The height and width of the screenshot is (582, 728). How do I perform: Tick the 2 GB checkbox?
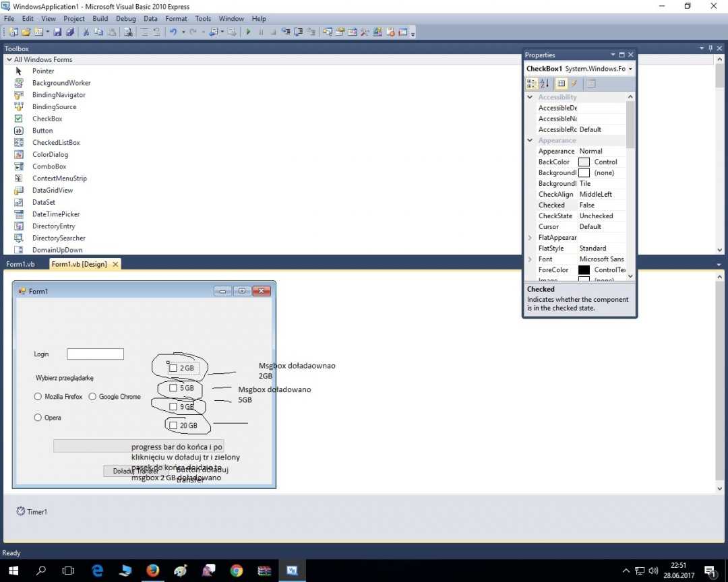coord(173,368)
